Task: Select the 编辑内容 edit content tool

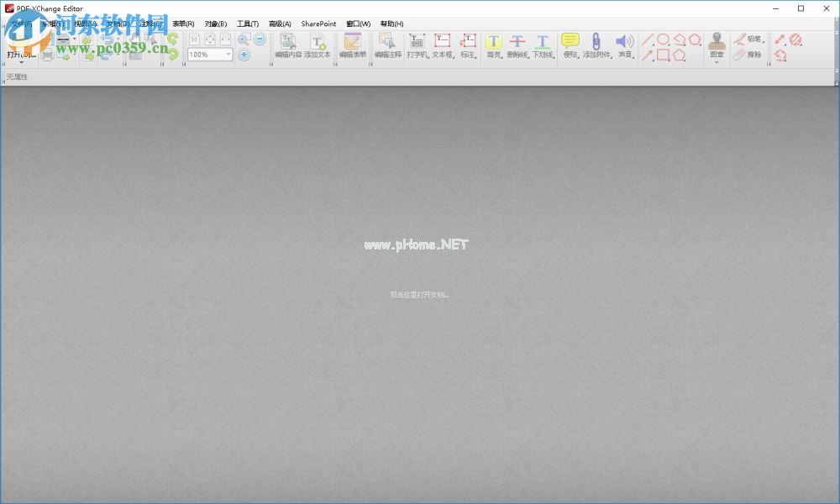Action: click(288, 46)
